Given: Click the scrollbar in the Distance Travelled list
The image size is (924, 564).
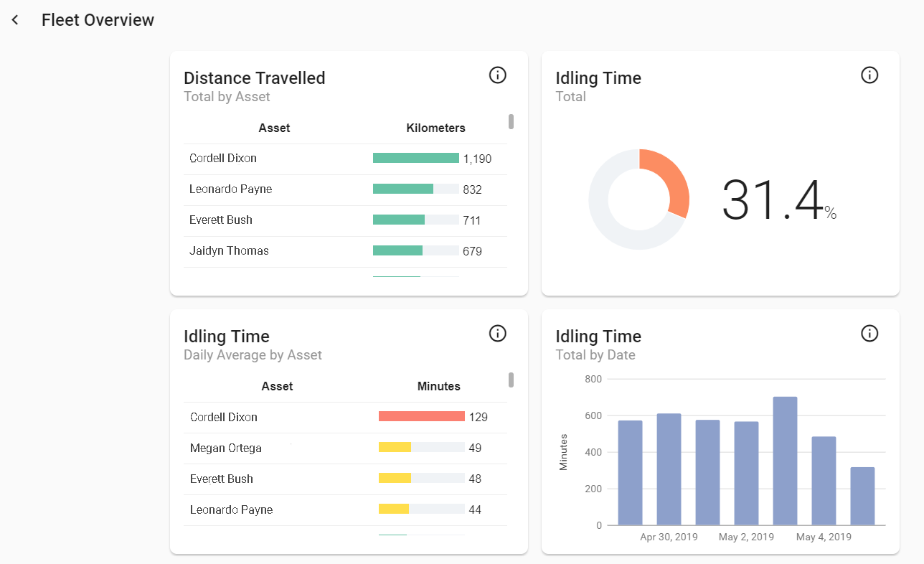Looking at the screenshot, I should click(x=511, y=122).
